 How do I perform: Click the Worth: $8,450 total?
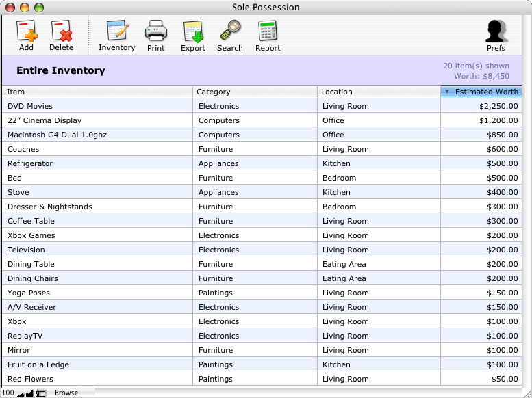(x=481, y=76)
